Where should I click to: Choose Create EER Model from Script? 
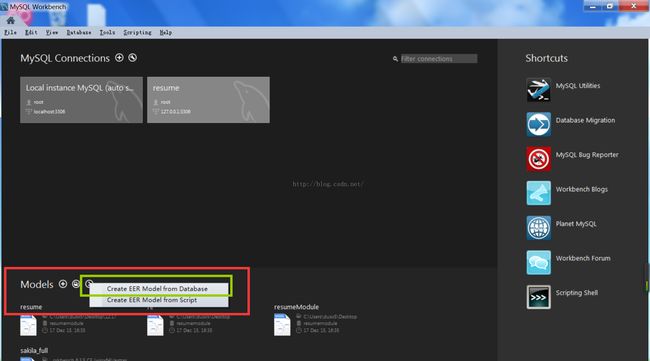(159, 300)
